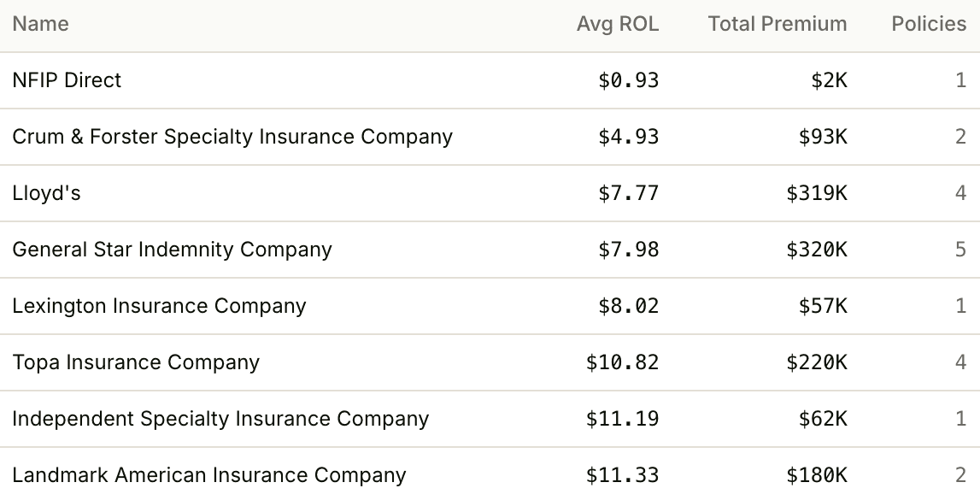The image size is (980, 500).
Task: Click the $320K total premium cell
Action: click(x=817, y=250)
